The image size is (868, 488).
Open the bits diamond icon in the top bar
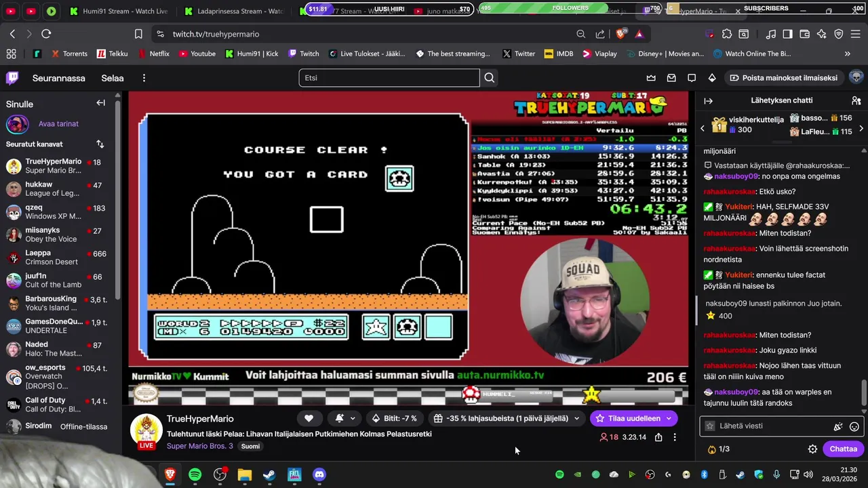712,78
